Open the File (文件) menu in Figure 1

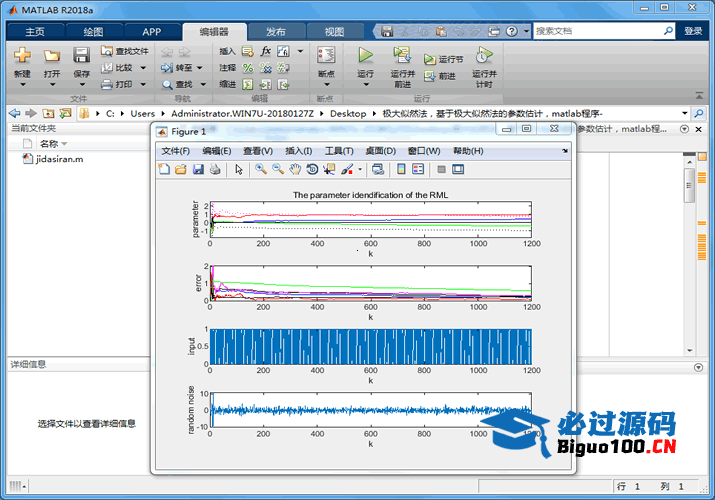(x=176, y=151)
